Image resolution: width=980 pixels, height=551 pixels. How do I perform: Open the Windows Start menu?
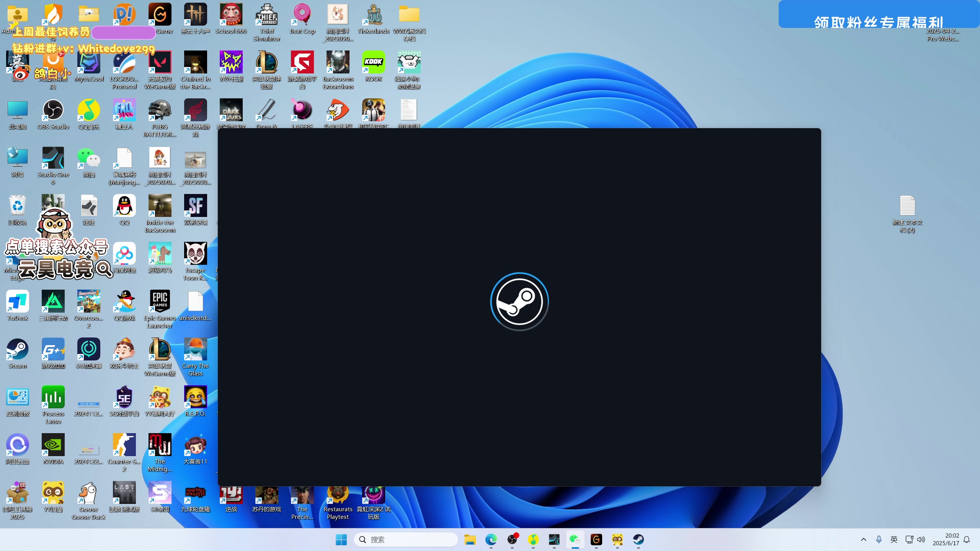click(x=341, y=540)
